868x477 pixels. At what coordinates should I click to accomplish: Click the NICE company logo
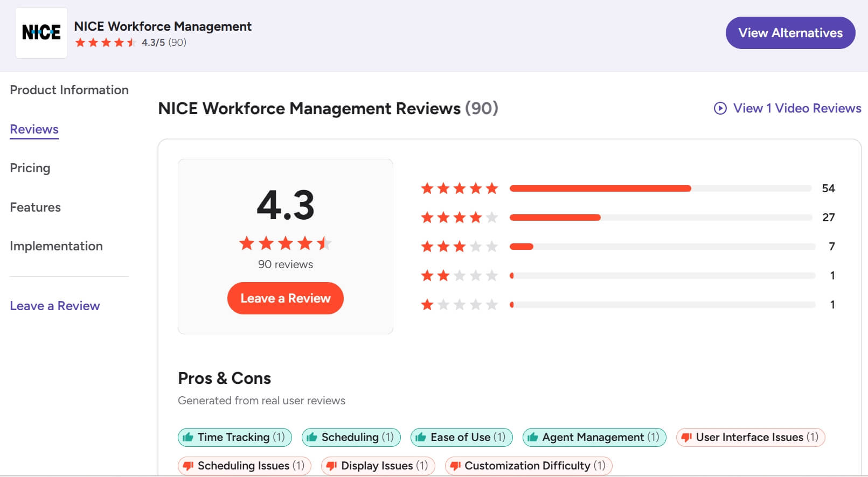pyautogui.click(x=41, y=33)
